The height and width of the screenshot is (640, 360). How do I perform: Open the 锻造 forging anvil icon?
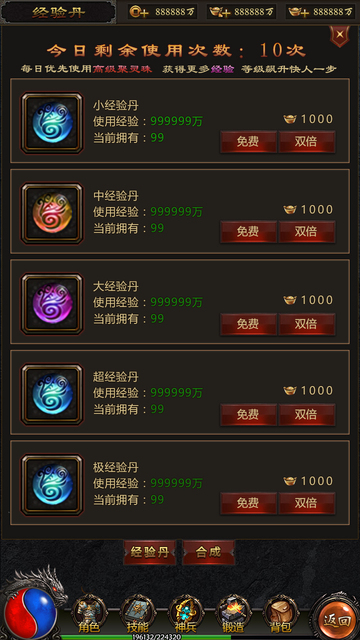point(233,614)
